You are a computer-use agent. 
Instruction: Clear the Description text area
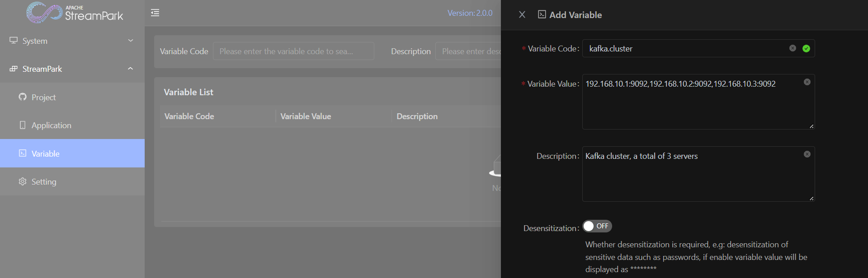[x=807, y=154]
